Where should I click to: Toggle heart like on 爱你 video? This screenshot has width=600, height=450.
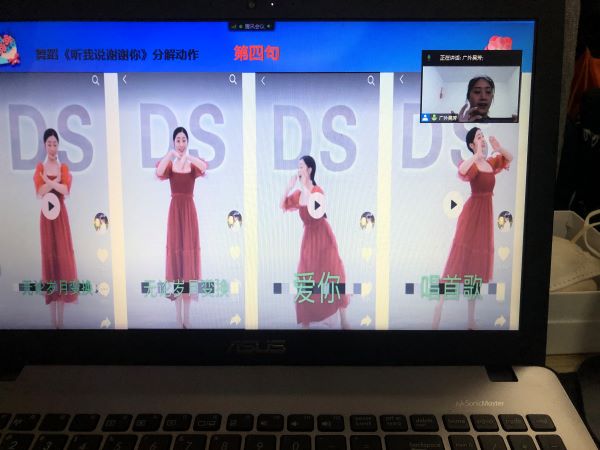point(367,254)
